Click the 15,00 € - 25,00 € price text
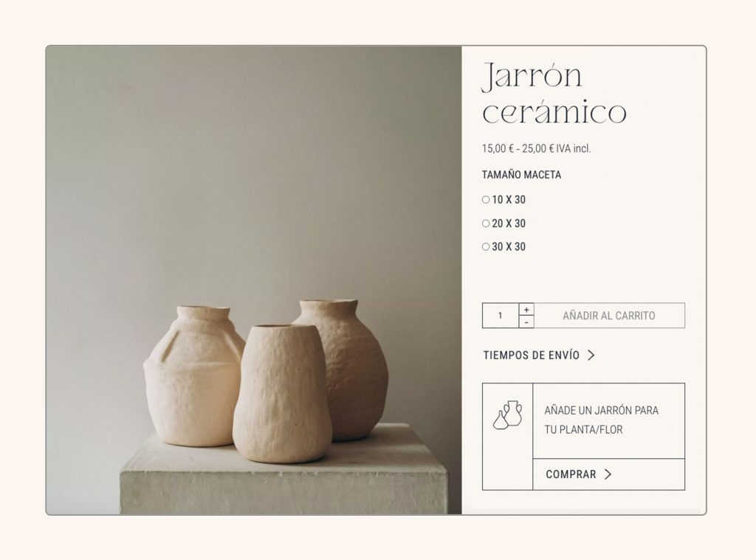The width and height of the screenshot is (756, 560). (x=536, y=148)
